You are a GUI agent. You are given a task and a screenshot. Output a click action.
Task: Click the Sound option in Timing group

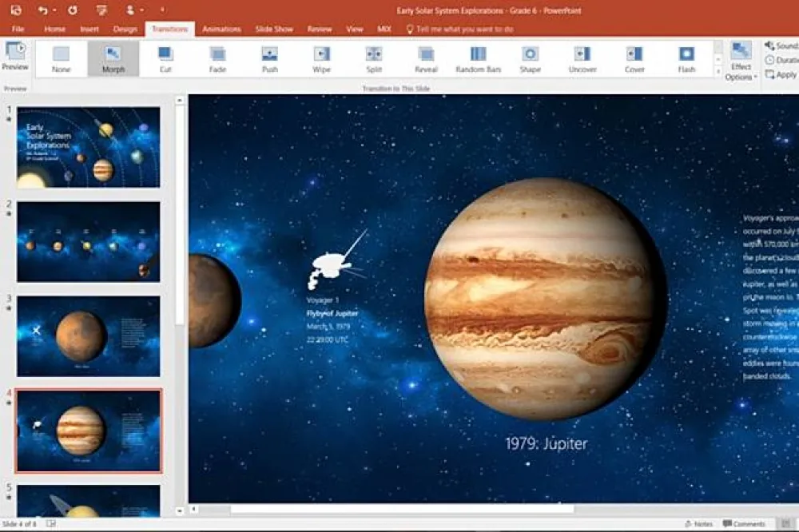coord(781,46)
